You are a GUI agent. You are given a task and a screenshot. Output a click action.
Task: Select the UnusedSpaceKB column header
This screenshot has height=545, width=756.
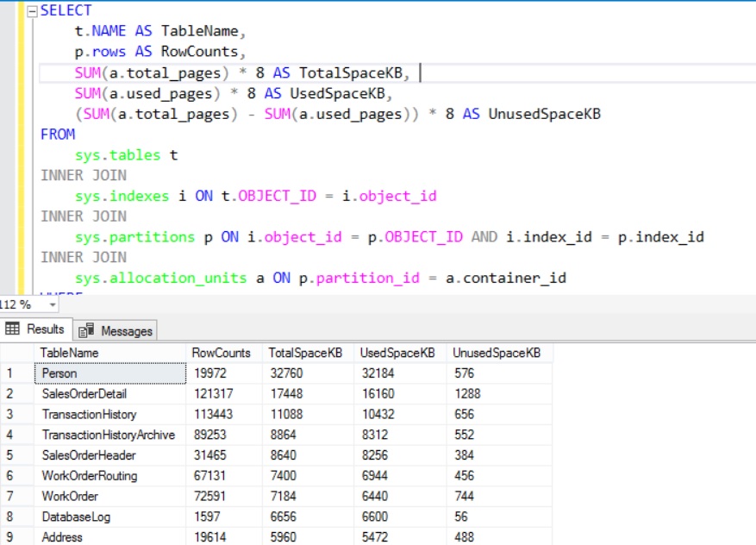pos(499,353)
